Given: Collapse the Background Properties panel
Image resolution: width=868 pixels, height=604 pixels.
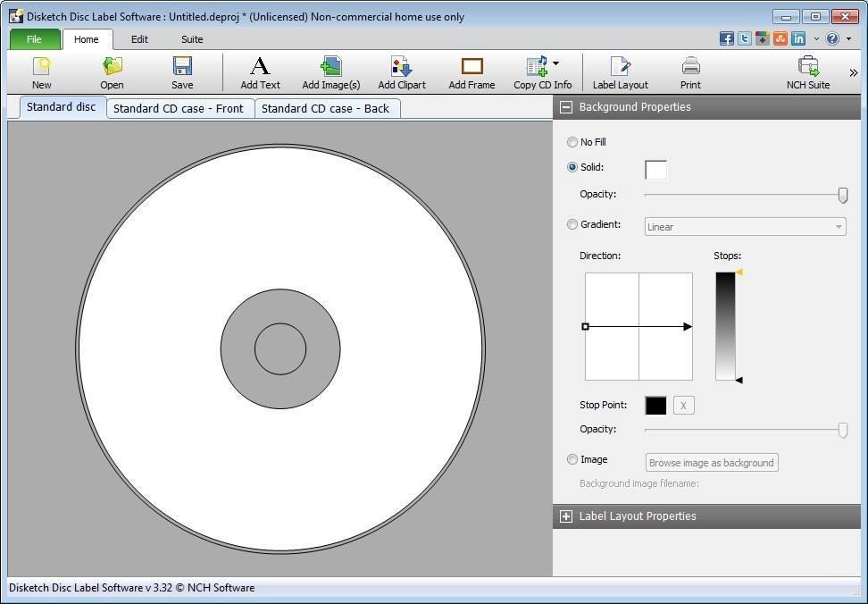Looking at the screenshot, I should [x=565, y=106].
